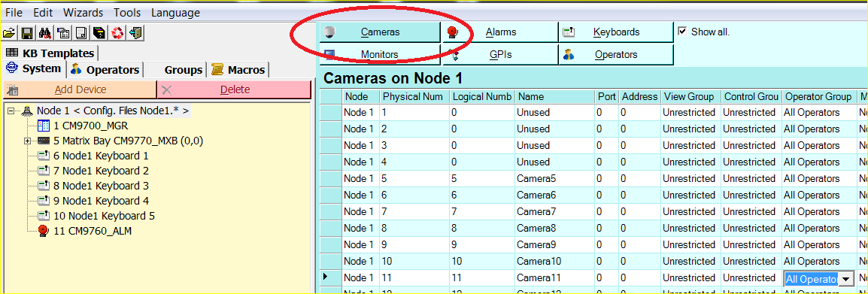The image size is (868, 294).
Task: Click the Control Grou column header
Action: (x=751, y=97)
